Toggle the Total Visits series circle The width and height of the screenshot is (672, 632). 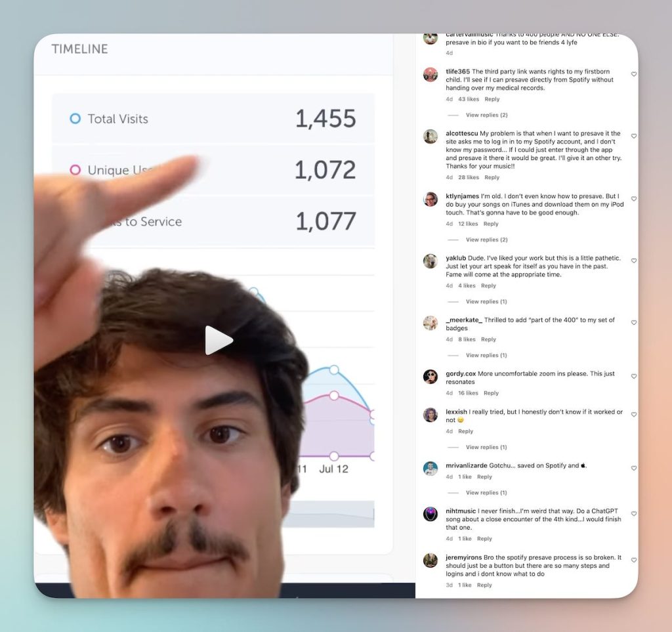(x=75, y=119)
